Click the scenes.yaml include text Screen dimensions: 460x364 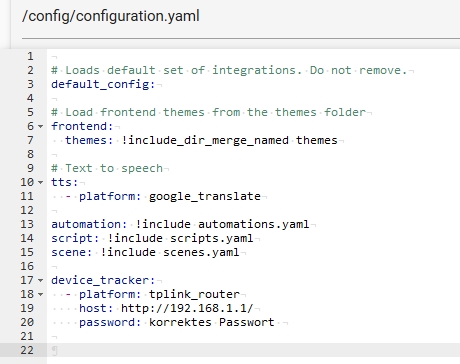tap(201, 252)
